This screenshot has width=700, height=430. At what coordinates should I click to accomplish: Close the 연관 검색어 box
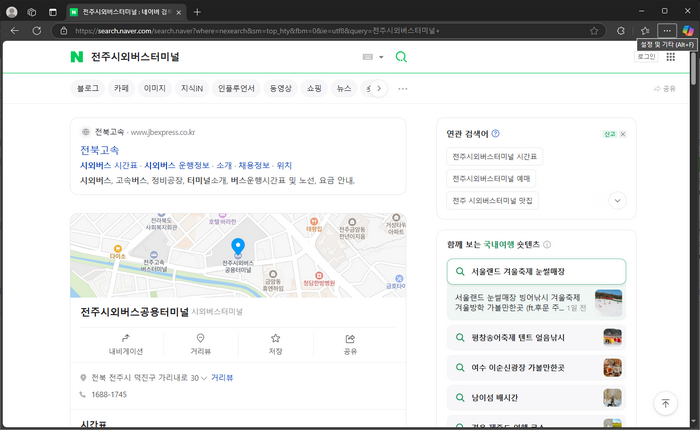pyautogui.click(x=623, y=134)
